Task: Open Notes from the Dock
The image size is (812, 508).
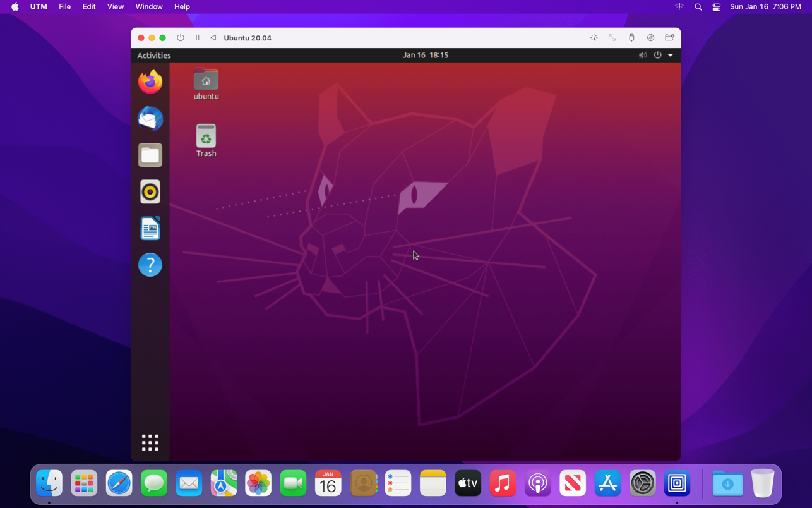Action: click(433, 483)
